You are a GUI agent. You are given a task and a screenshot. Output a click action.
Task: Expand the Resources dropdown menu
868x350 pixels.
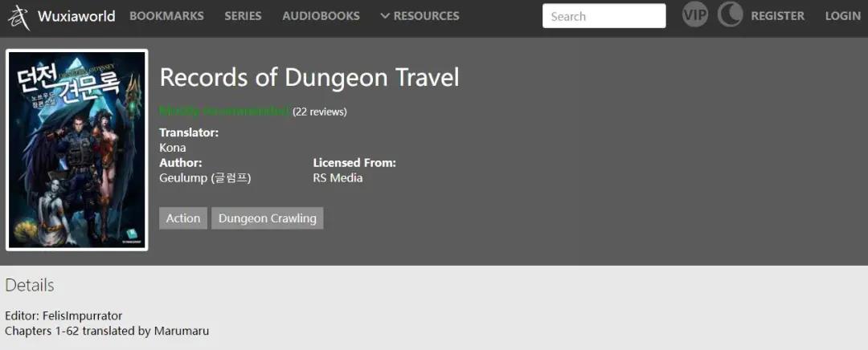coord(420,16)
